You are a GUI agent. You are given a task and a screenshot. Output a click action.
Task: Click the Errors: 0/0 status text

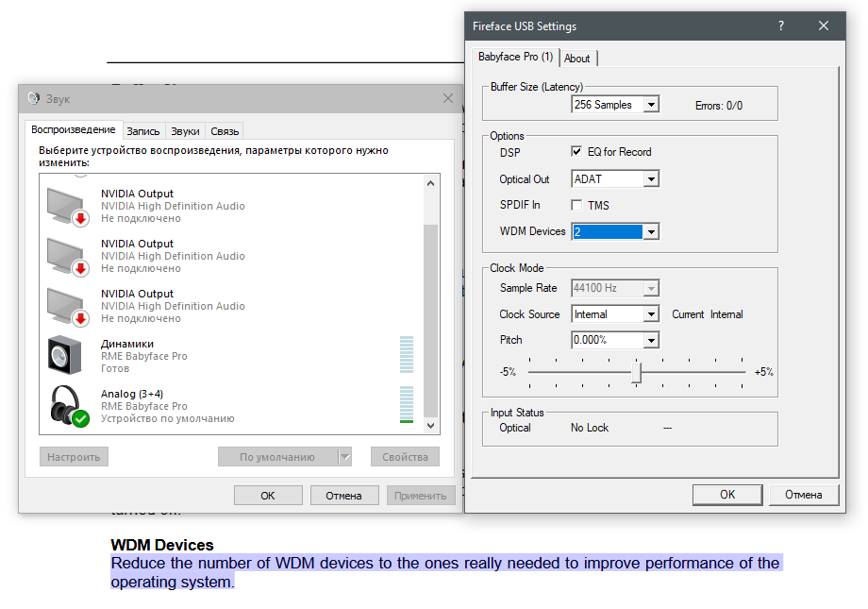[x=719, y=106]
